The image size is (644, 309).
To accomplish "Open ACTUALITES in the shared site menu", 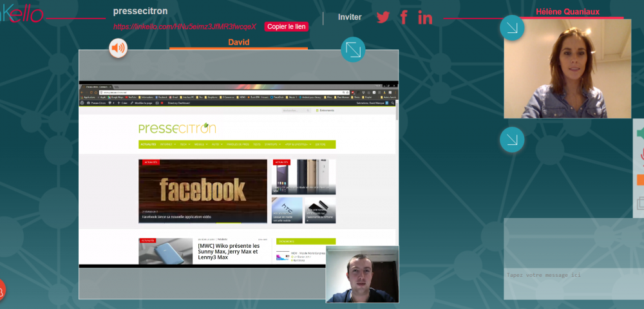I will coord(148,144).
